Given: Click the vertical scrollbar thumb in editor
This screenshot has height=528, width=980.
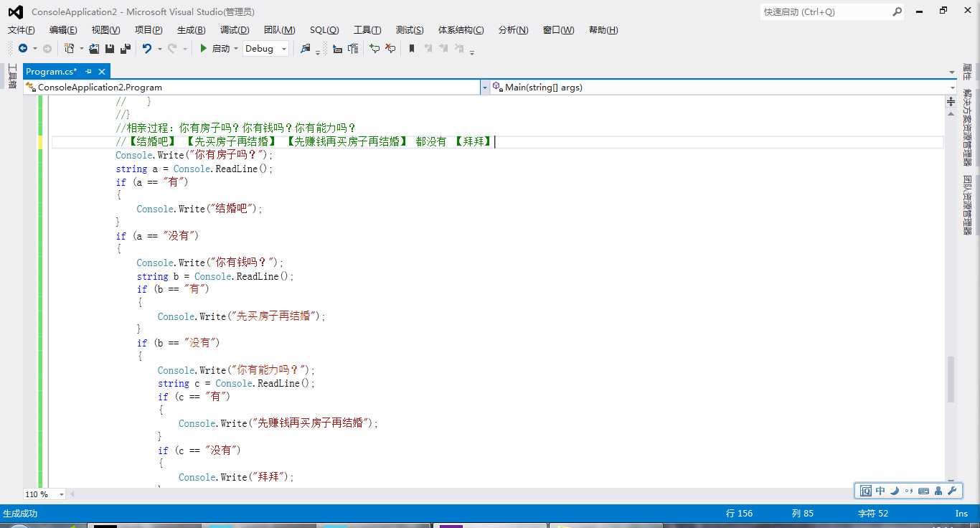Looking at the screenshot, I should (951, 379).
